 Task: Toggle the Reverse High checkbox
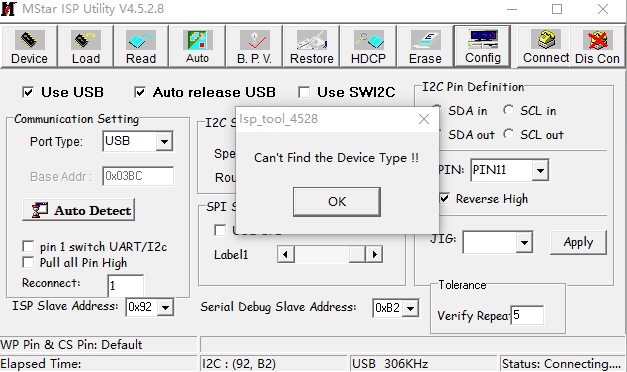[x=444, y=198]
